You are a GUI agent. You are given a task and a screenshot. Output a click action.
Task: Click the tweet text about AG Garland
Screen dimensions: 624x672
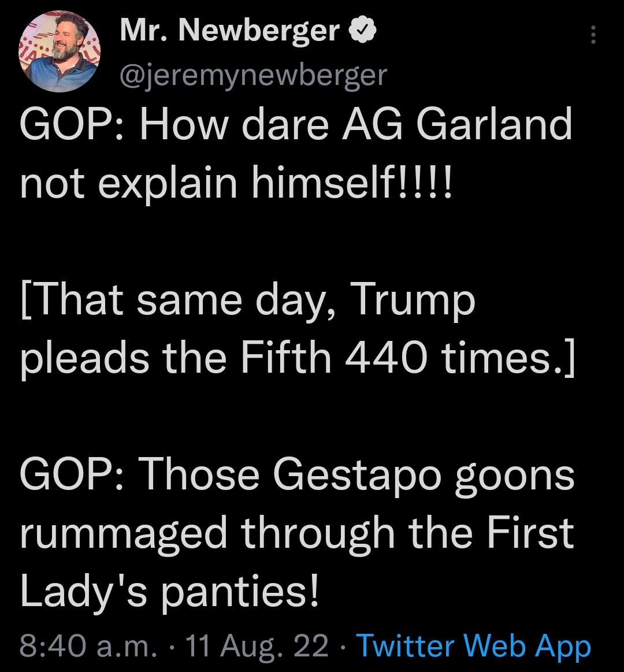click(296, 153)
